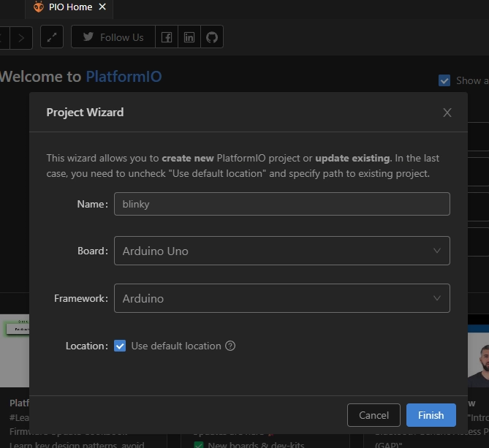Click the expand fullscreen arrows icon

pyautogui.click(x=52, y=37)
